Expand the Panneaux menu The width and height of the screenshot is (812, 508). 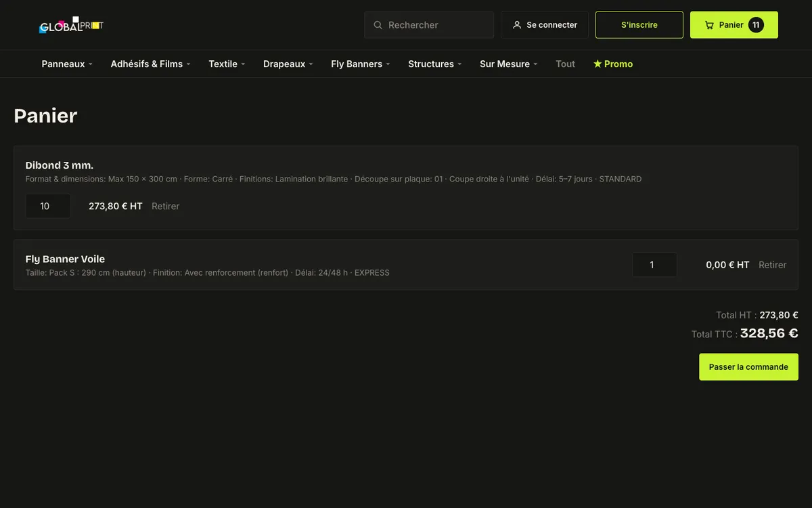pyautogui.click(x=67, y=64)
